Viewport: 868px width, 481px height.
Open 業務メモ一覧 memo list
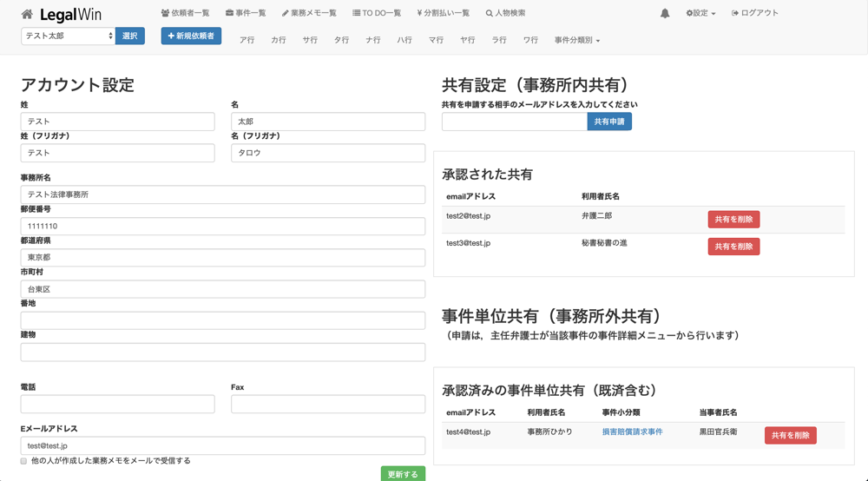click(309, 13)
